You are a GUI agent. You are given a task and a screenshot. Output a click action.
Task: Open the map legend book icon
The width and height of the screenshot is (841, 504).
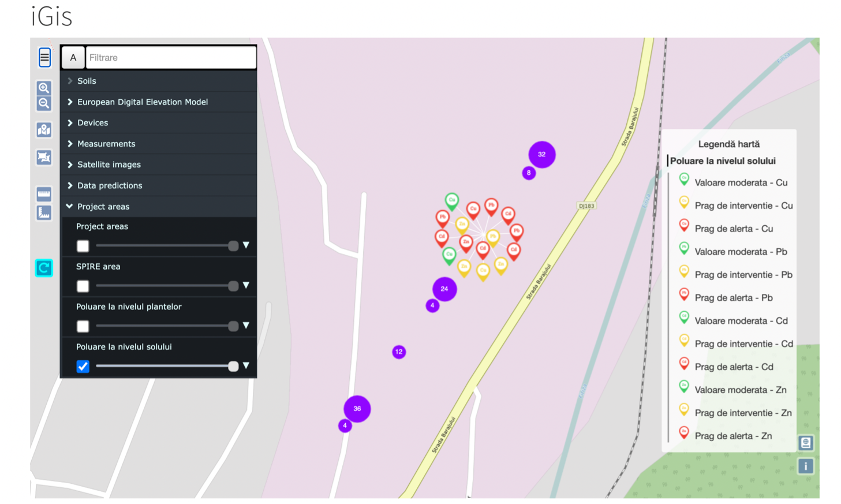(806, 443)
